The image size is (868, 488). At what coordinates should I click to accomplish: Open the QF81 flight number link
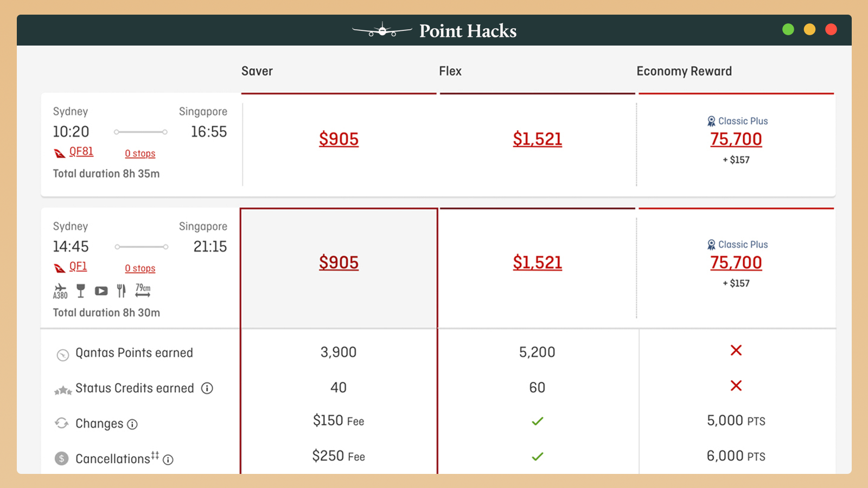(81, 152)
